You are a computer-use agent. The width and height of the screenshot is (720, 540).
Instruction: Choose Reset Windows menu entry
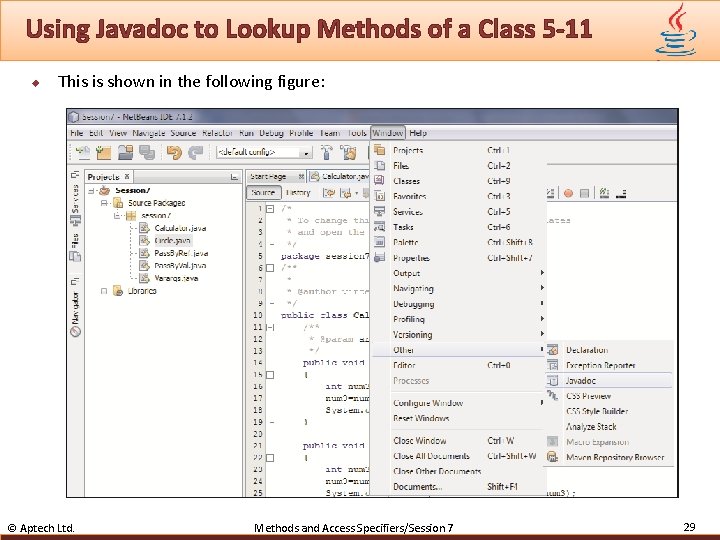[x=458, y=418]
